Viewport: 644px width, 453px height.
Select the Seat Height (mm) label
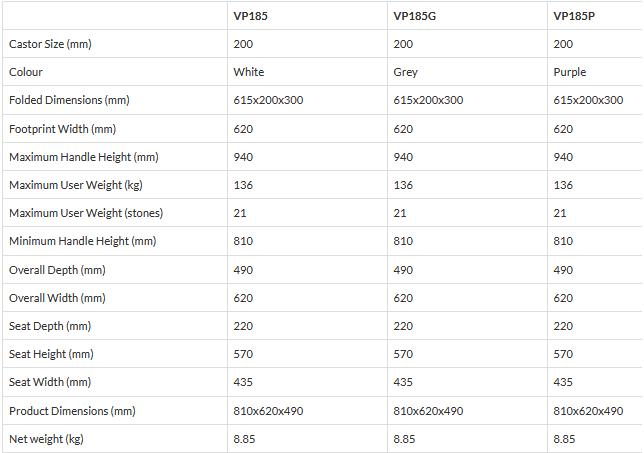(51, 354)
